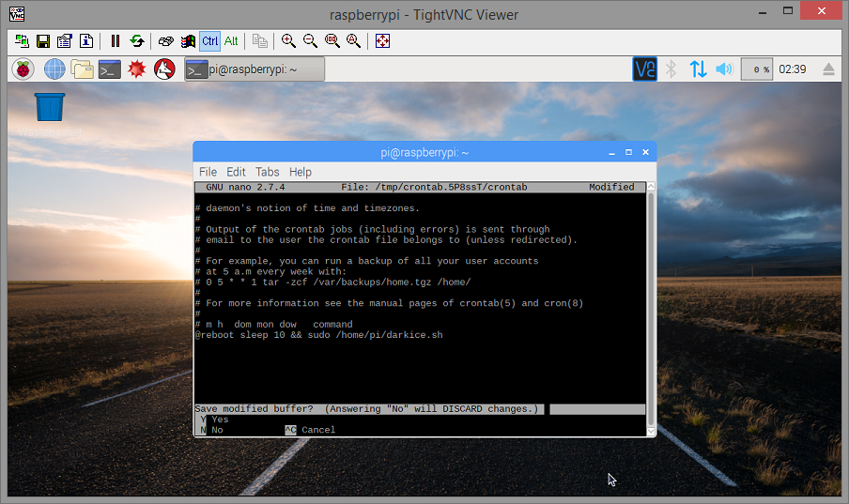Open Wolfram from the red wolf icon
849x504 pixels.
[x=164, y=69]
